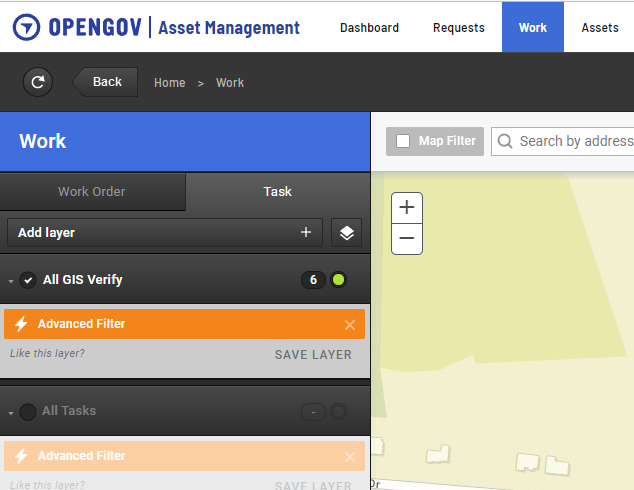Open the Add layer dropdown

tap(165, 232)
